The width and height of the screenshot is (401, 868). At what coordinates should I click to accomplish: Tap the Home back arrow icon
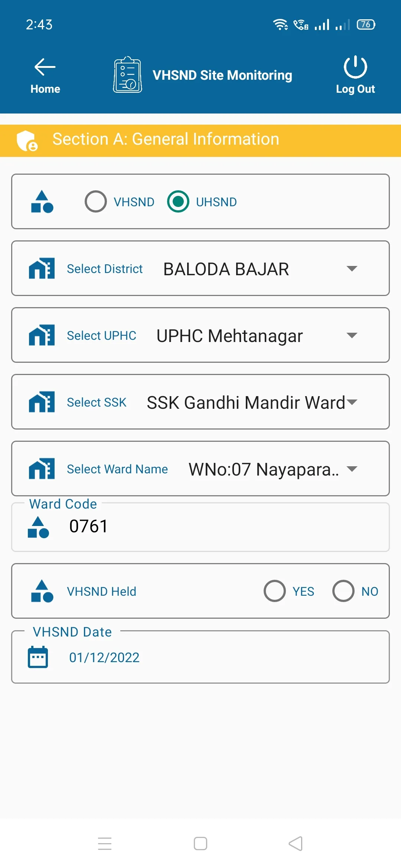point(45,67)
